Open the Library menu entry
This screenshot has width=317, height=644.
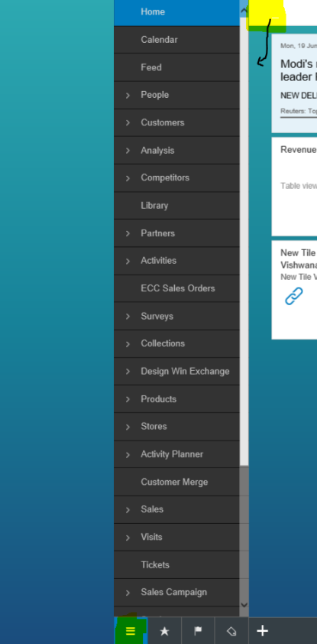click(176, 205)
